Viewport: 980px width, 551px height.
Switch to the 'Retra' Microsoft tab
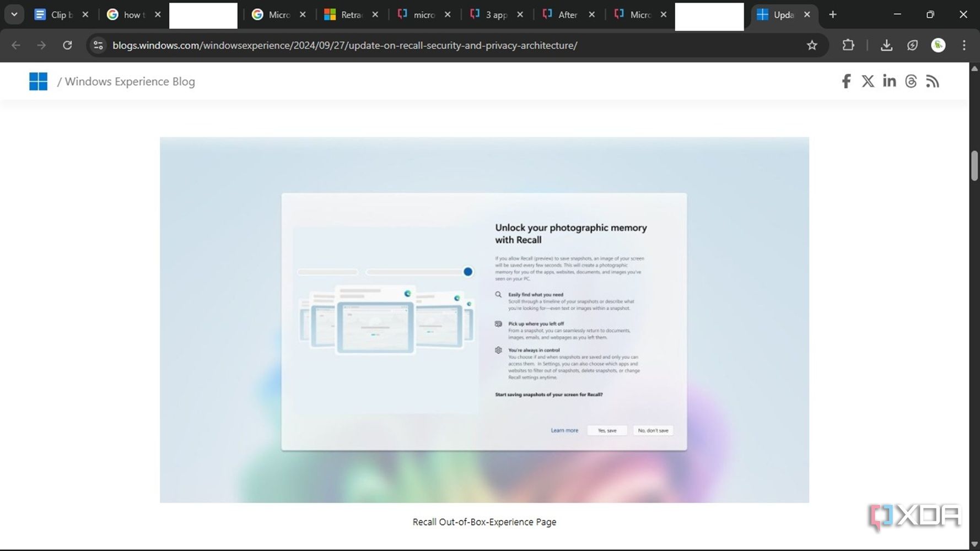point(344,15)
